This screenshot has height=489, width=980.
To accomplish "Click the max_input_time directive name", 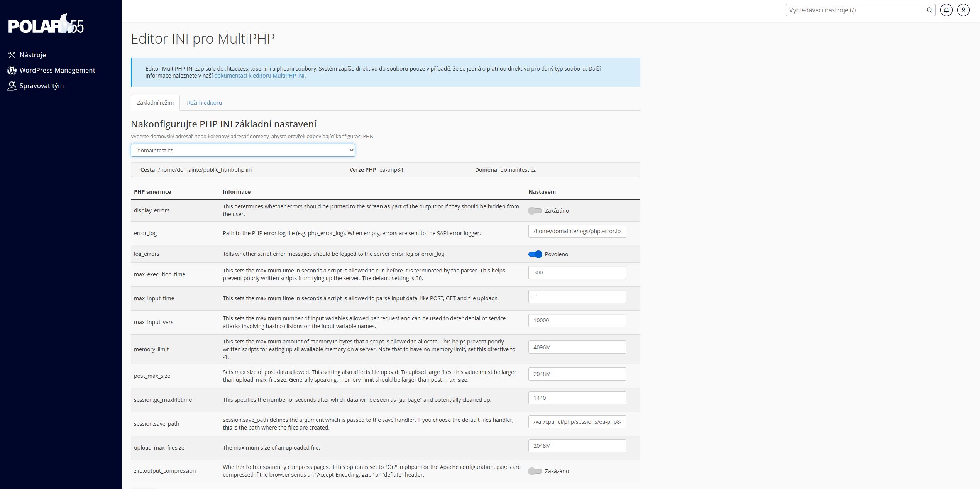I will point(154,298).
